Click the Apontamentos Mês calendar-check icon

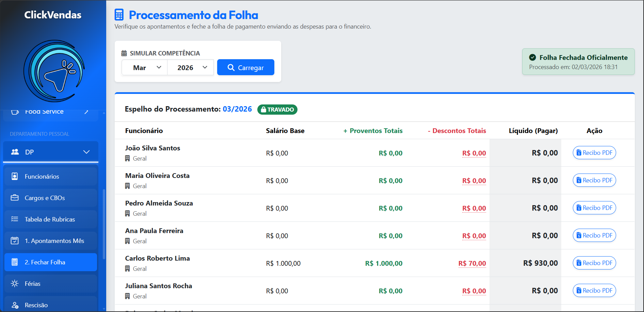click(x=15, y=241)
